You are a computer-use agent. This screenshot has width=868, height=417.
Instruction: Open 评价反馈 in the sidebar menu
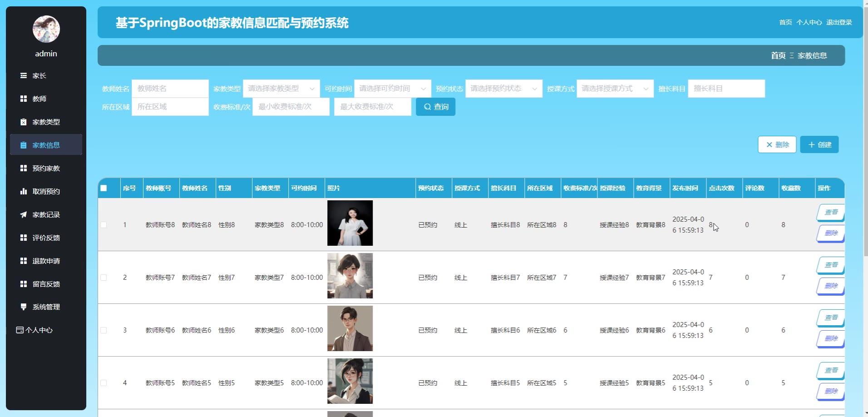coord(46,238)
